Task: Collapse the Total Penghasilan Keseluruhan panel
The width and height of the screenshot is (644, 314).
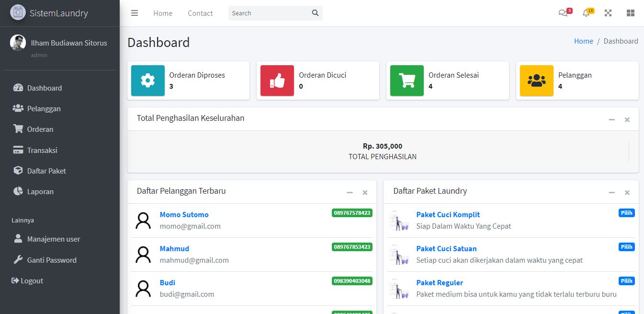Action: pyautogui.click(x=611, y=119)
